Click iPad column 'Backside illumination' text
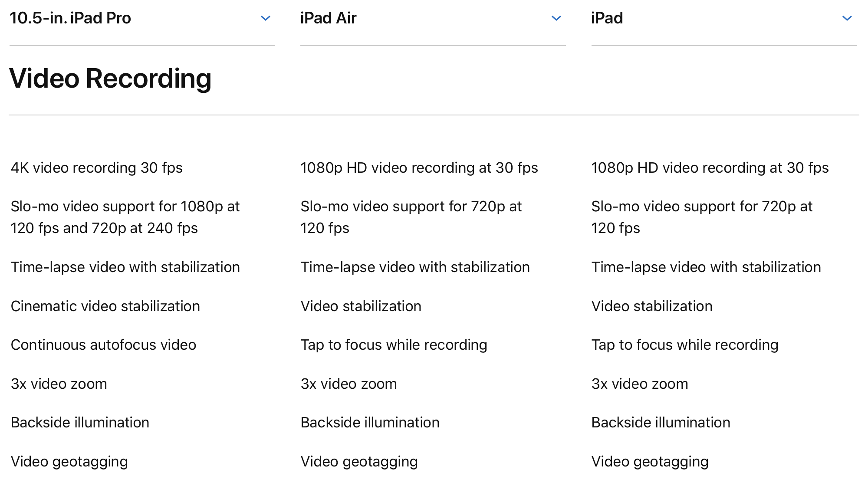 click(x=661, y=423)
